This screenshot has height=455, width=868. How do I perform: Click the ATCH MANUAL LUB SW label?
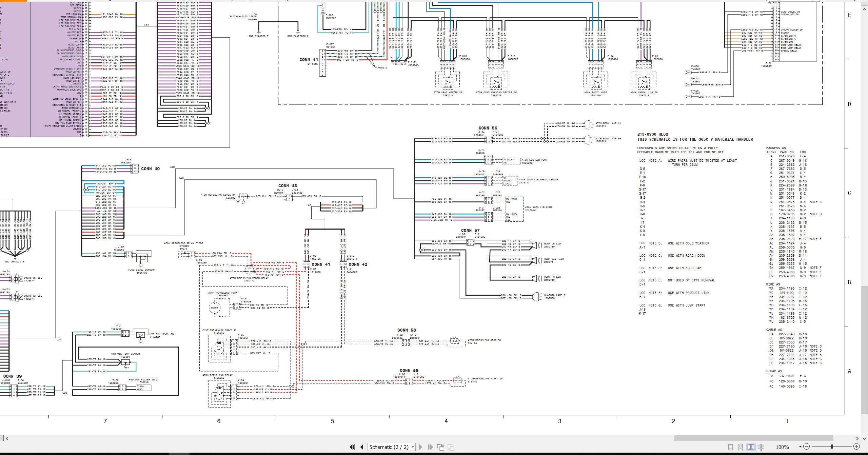(644, 92)
